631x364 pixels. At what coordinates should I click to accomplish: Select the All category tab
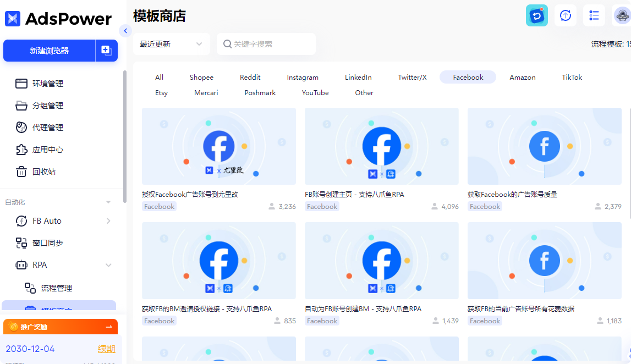click(x=160, y=77)
